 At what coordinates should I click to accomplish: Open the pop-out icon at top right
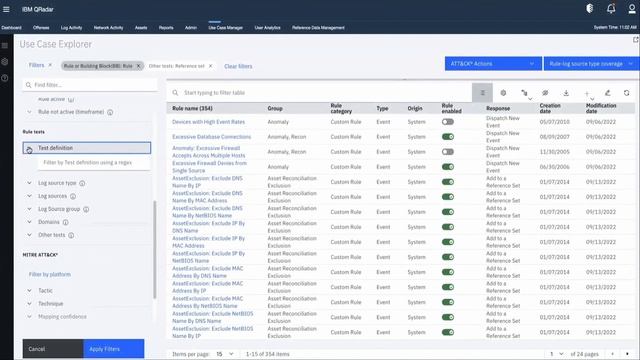tap(636, 40)
